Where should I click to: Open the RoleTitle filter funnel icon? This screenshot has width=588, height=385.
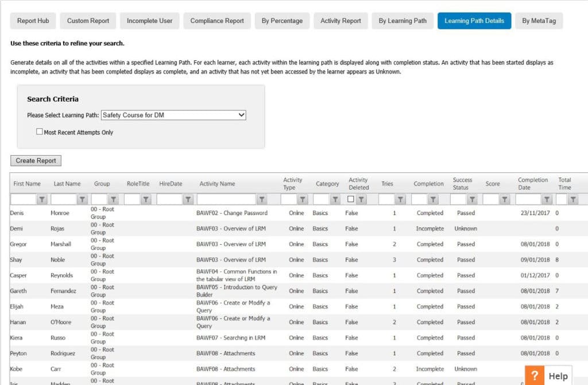(145, 198)
